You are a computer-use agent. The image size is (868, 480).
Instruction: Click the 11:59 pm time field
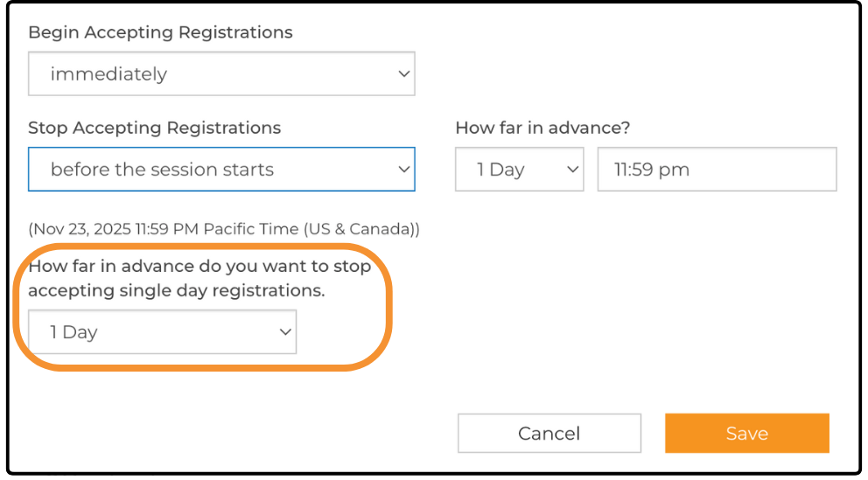pos(717,170)
